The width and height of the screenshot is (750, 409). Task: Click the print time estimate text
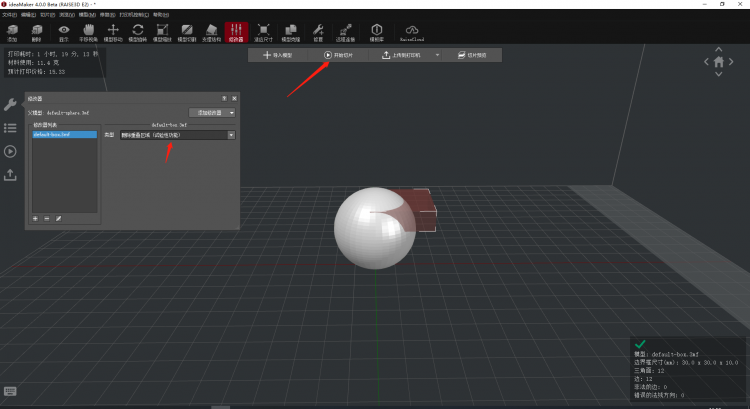click(53, 54)
